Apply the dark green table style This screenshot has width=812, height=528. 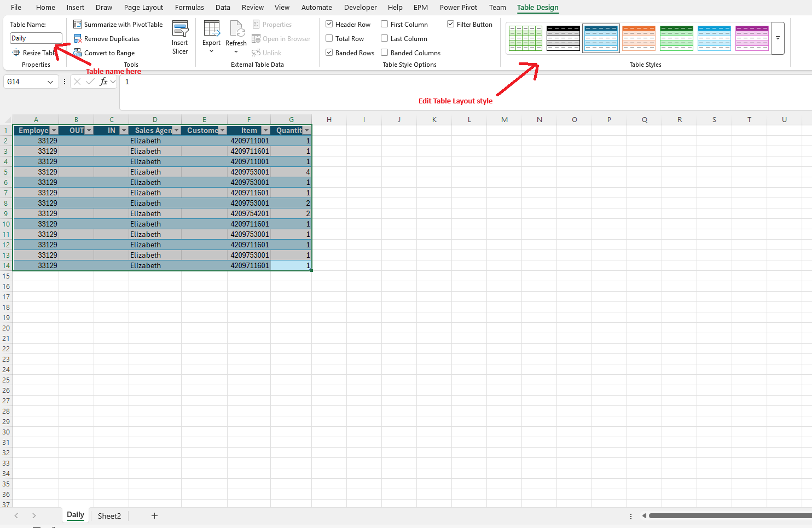677,38
